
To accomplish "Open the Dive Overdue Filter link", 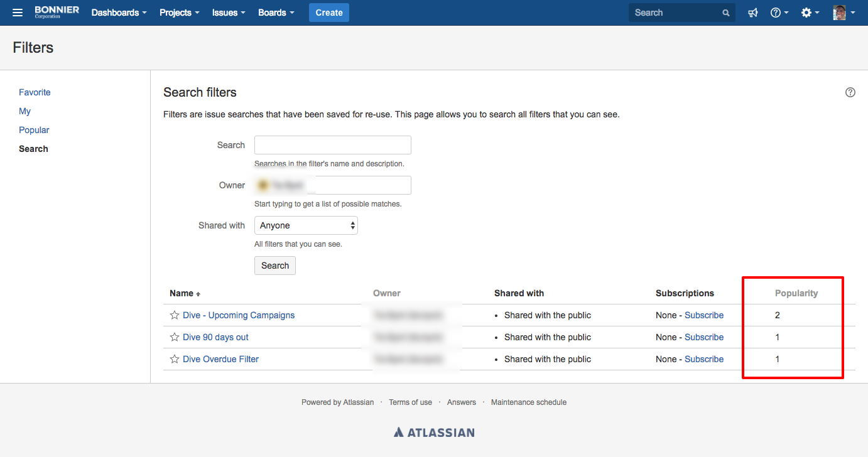I will point(220,359).
